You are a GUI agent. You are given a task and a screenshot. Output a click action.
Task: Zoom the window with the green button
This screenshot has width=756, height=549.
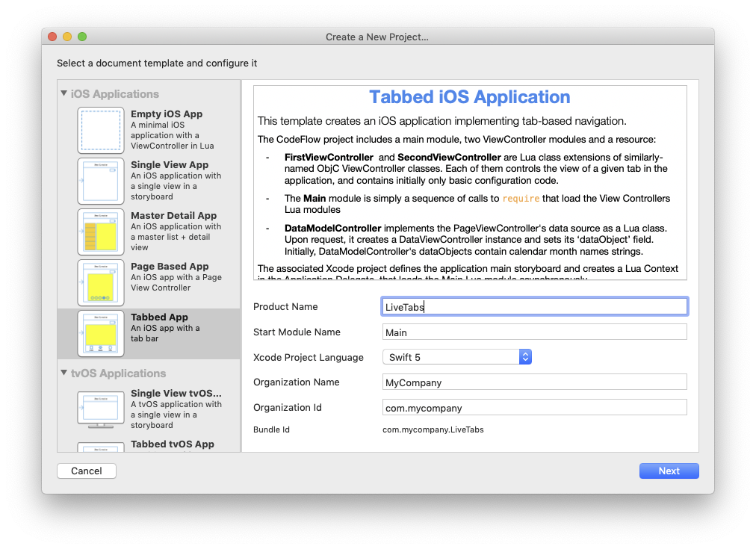[x=82, y=37]
